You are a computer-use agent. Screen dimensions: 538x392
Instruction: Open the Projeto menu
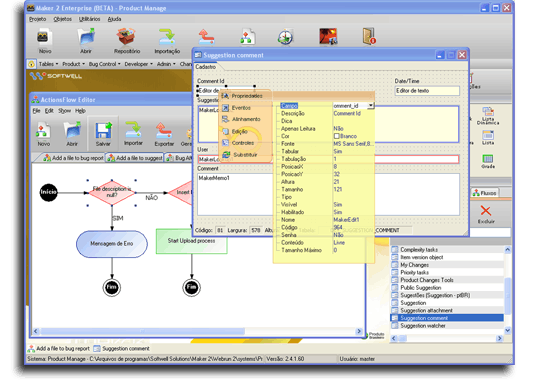pos(37,19)
